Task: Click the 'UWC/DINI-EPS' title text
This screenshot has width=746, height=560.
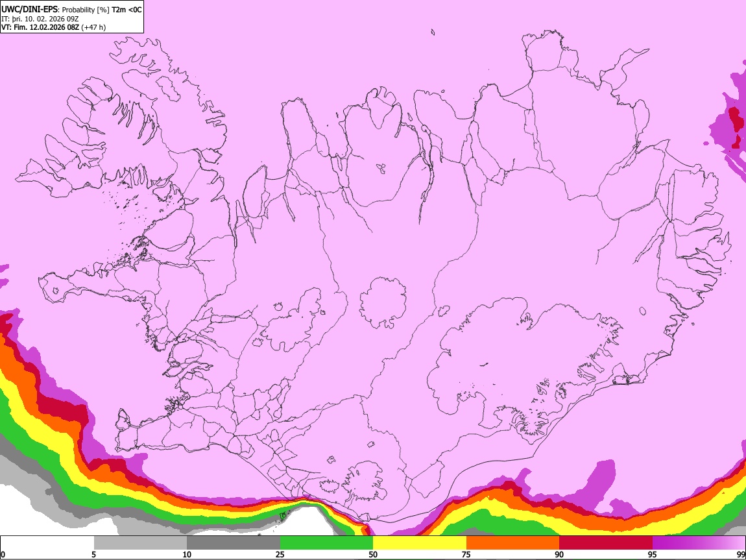Action: (30, 10)
